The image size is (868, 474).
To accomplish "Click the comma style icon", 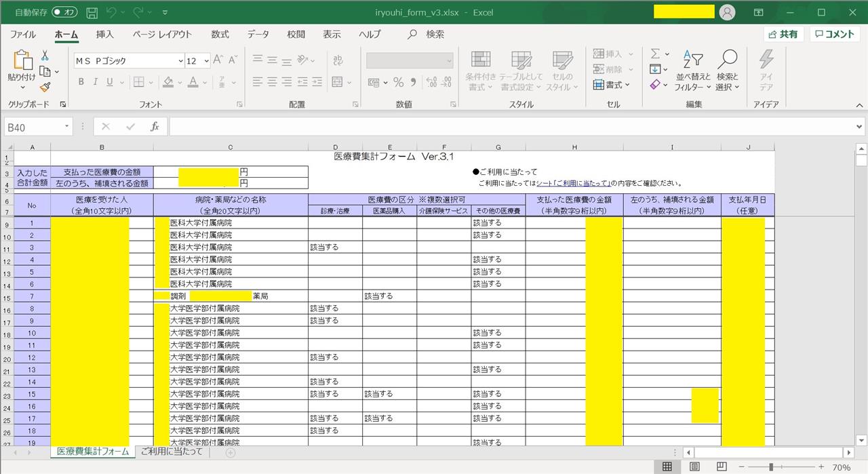I will (414, 82).
